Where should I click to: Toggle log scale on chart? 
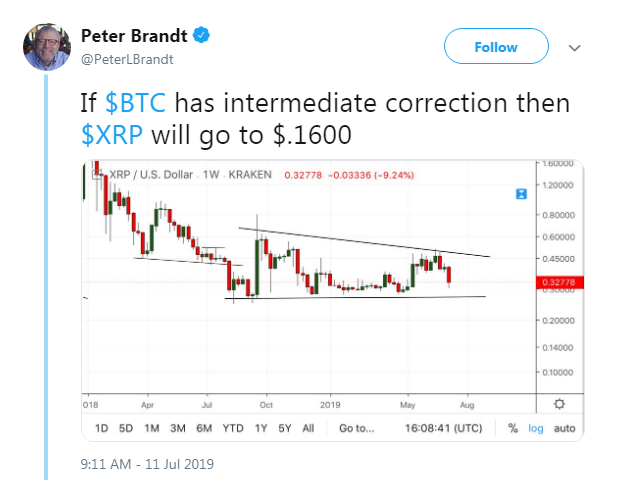pos(536,428)
